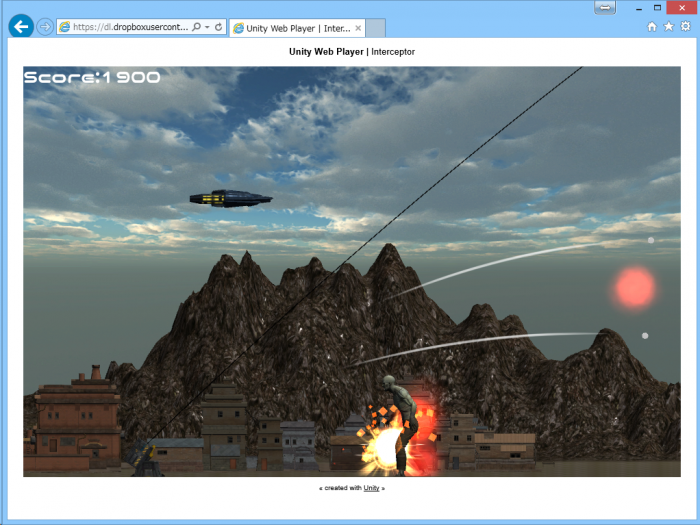Click the zombie figure near the explosion
700x525 pixels.
pos(402,424)
